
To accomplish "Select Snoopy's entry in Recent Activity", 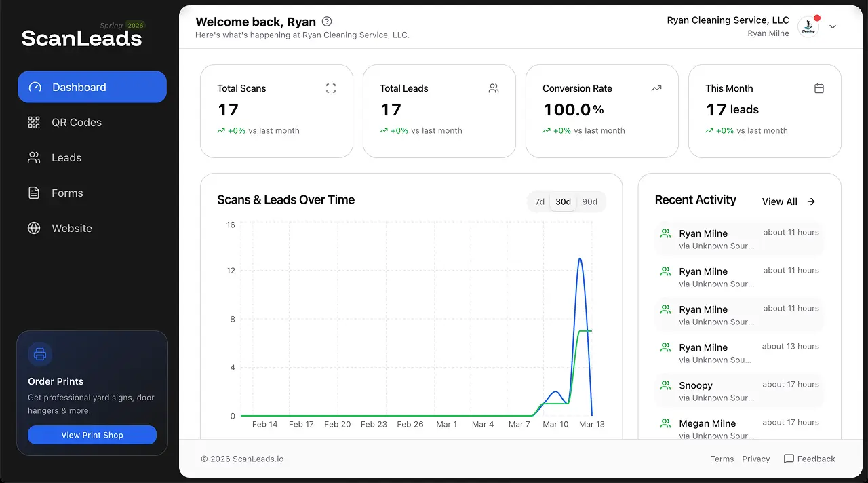I will click(x=738, y=390).
